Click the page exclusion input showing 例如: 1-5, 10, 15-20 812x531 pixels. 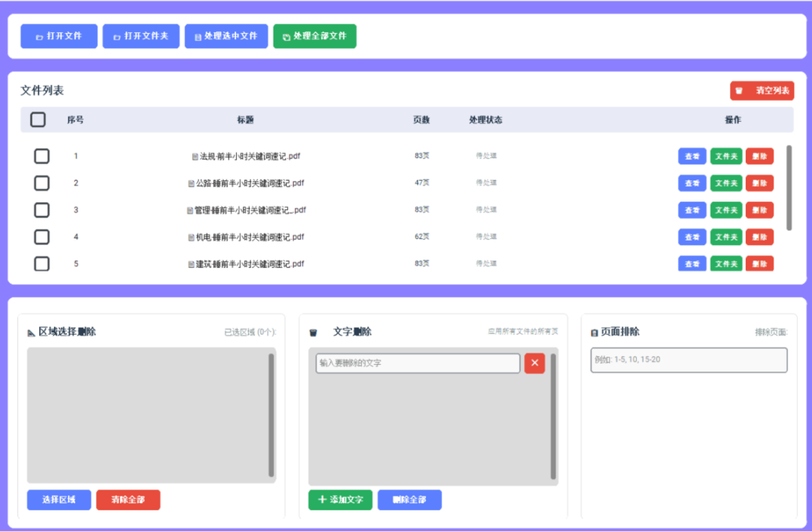689,360
